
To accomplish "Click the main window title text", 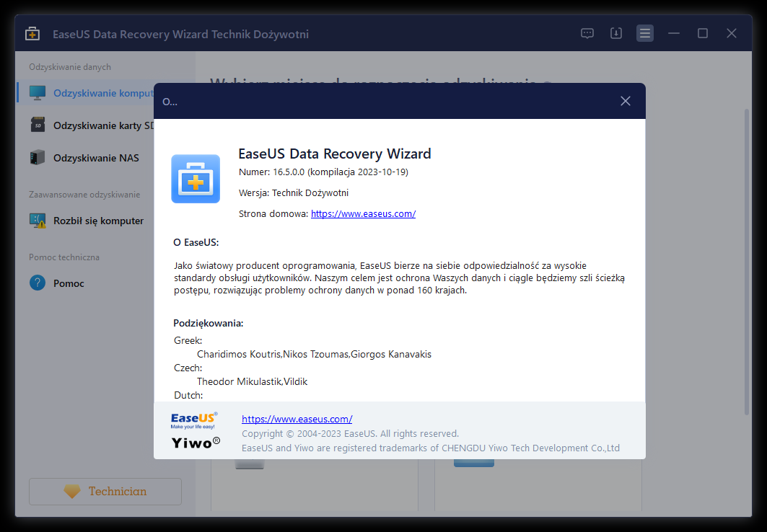I will pos(180,34).
